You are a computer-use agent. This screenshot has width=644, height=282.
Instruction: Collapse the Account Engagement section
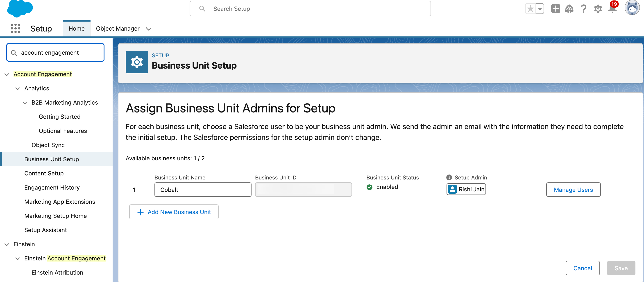[6, 74]
